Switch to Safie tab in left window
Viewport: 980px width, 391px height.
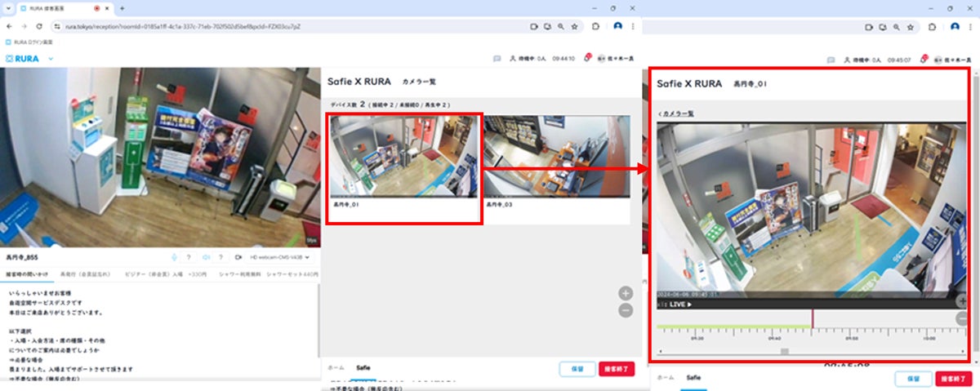click(x=363, y=368)
